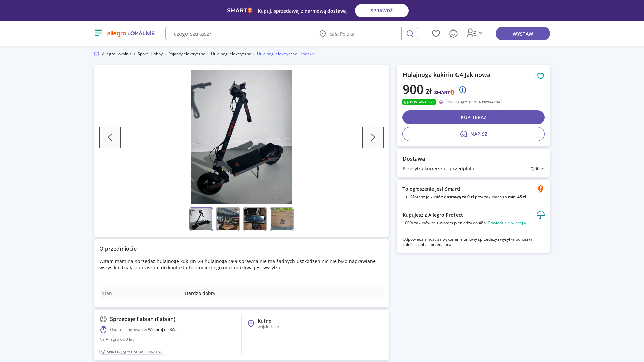Show previous photo arrow
This screenshot has width=644, height=362.
(110, 137)
